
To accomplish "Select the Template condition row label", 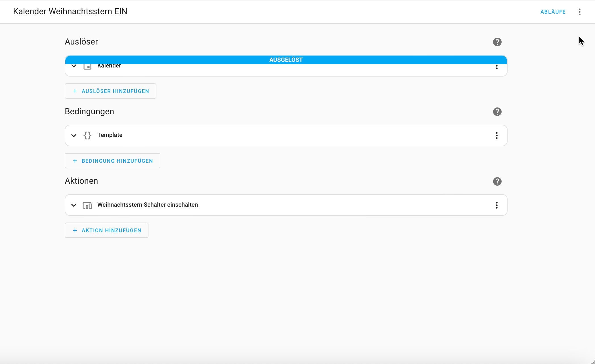I will (x=110, y=135).
